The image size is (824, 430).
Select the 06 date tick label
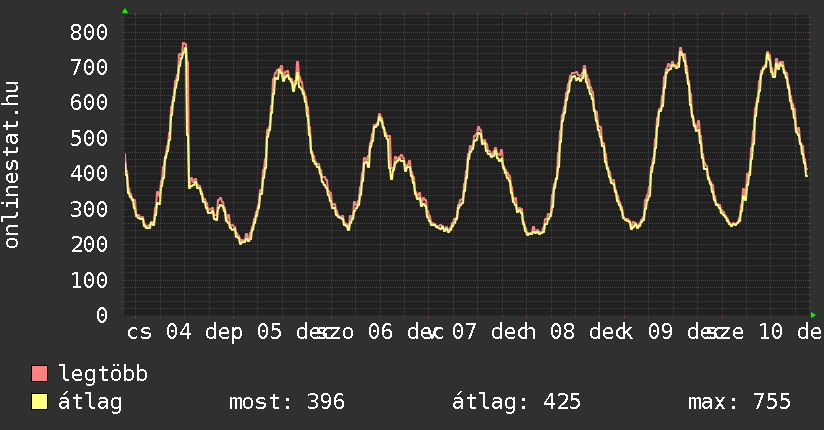(x=379, y=332)
